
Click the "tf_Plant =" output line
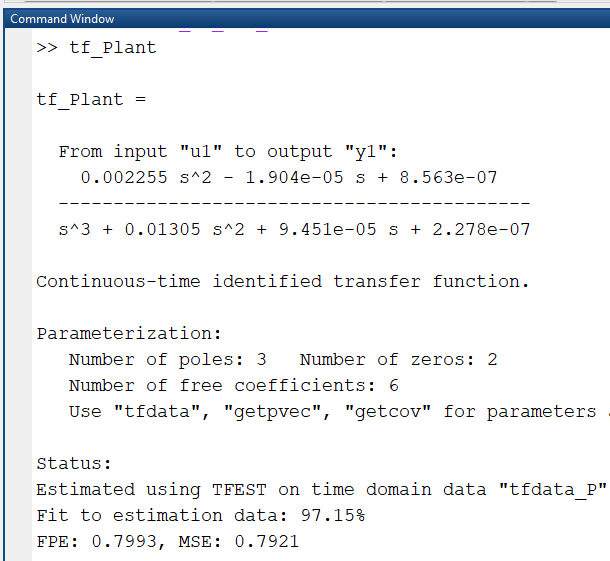tap(91, 100)
